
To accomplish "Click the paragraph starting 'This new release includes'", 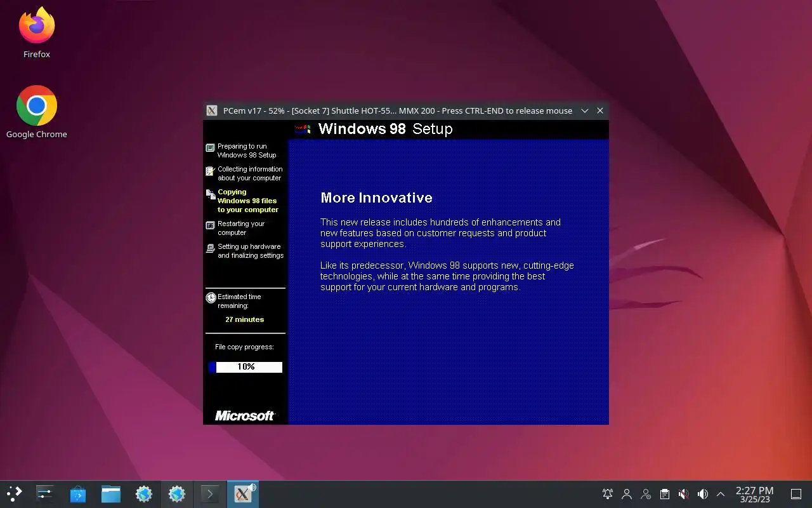I will pyautogui.click(x=440, y=233).
